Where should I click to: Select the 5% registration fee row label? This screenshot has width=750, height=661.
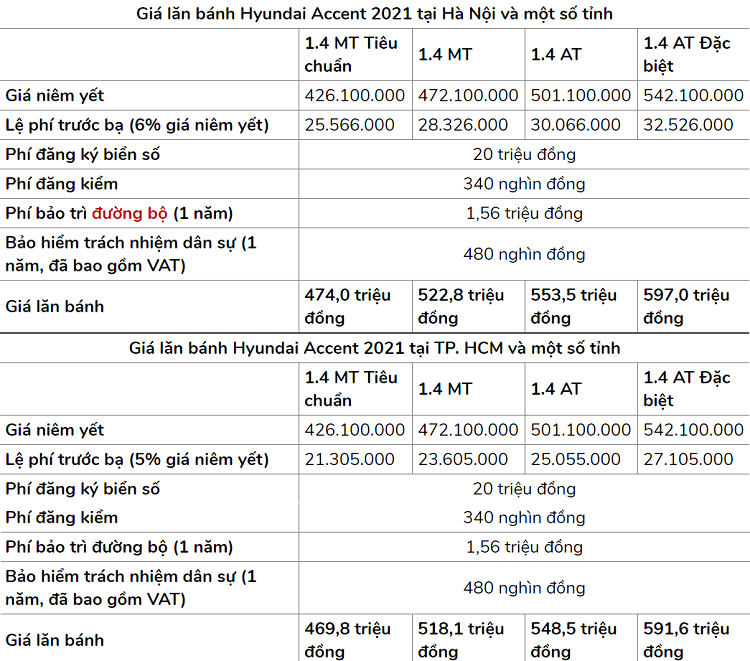coord(137,459)
